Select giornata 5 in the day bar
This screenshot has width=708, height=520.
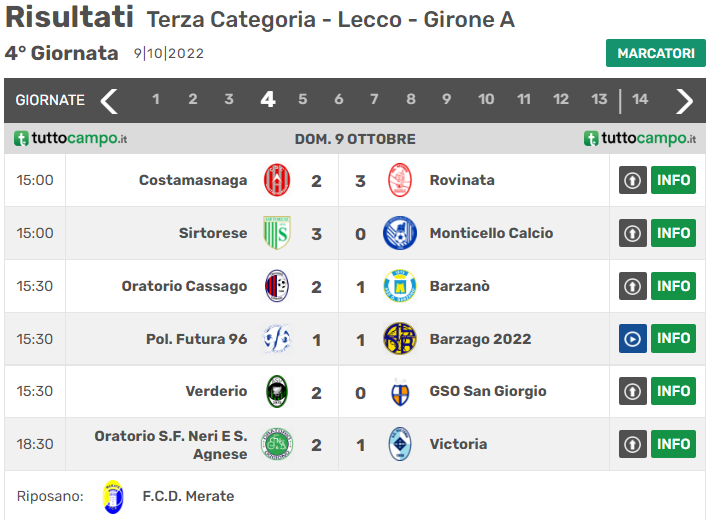(303, 99)
